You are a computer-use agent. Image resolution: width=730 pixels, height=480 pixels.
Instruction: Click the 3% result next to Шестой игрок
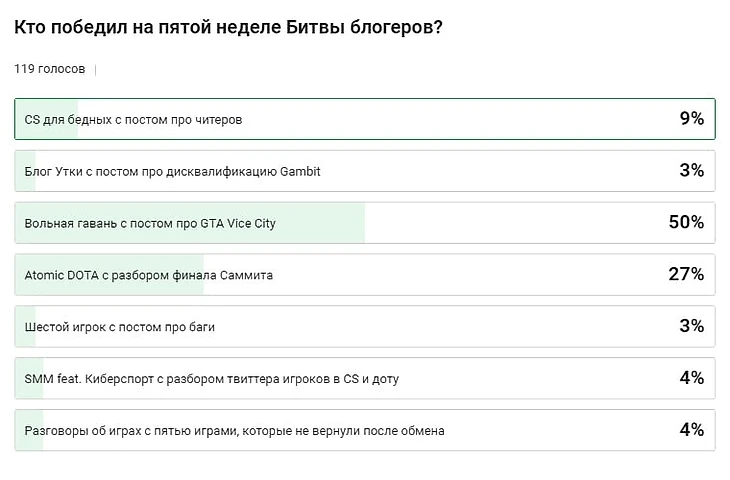[x=692, y=326]
